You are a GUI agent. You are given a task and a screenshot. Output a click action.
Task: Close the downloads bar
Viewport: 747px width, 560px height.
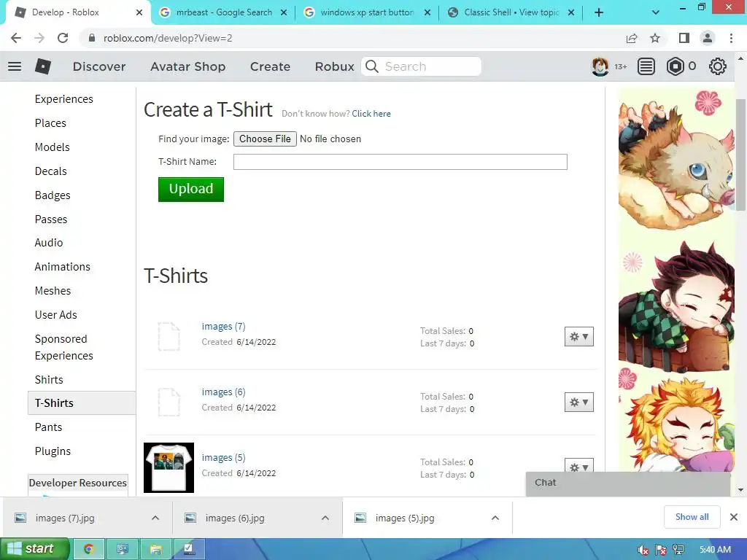(734, 517)
